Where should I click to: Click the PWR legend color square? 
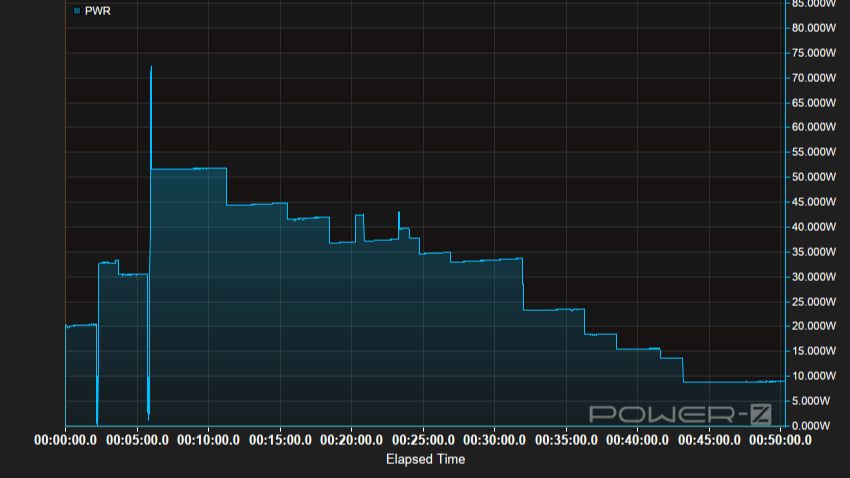(x=77, y=10)
